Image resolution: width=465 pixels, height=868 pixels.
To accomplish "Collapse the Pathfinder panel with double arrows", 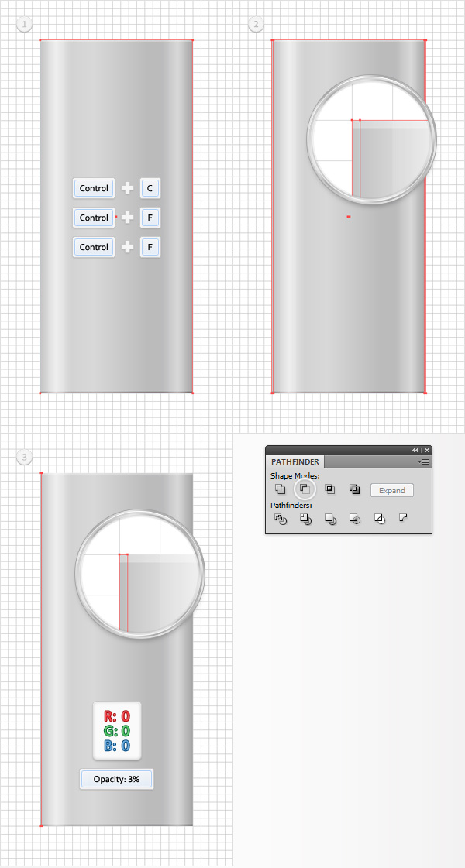I will tap(415, 450).
